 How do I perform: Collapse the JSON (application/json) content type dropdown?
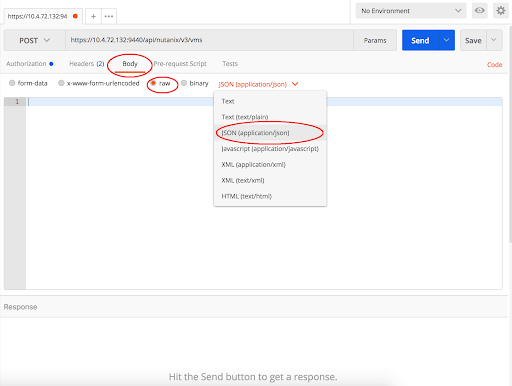pos(258,84)
